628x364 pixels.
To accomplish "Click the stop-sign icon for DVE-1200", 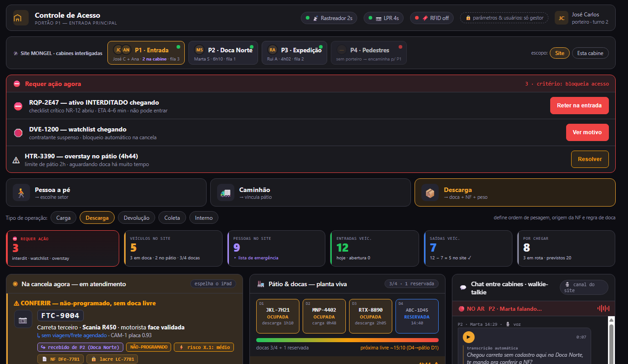I will tap(18, 133).
